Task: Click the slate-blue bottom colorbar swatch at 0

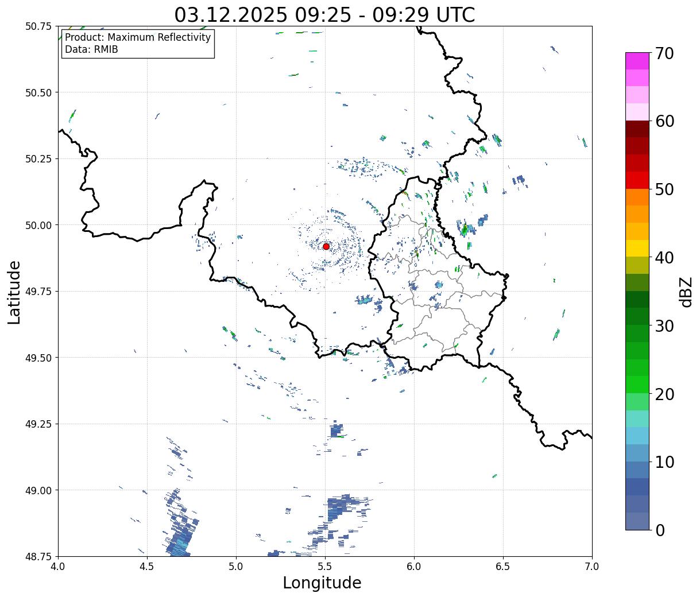Action: click(x=637, y=521)
